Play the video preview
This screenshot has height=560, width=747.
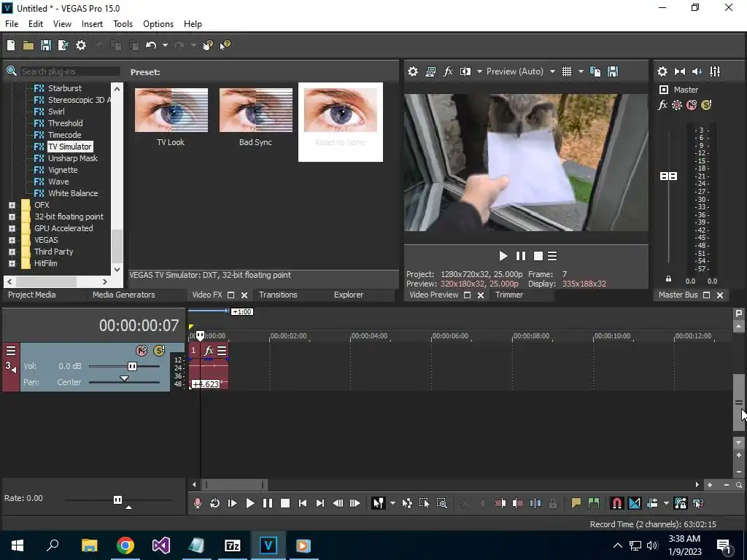pos(503,256)
